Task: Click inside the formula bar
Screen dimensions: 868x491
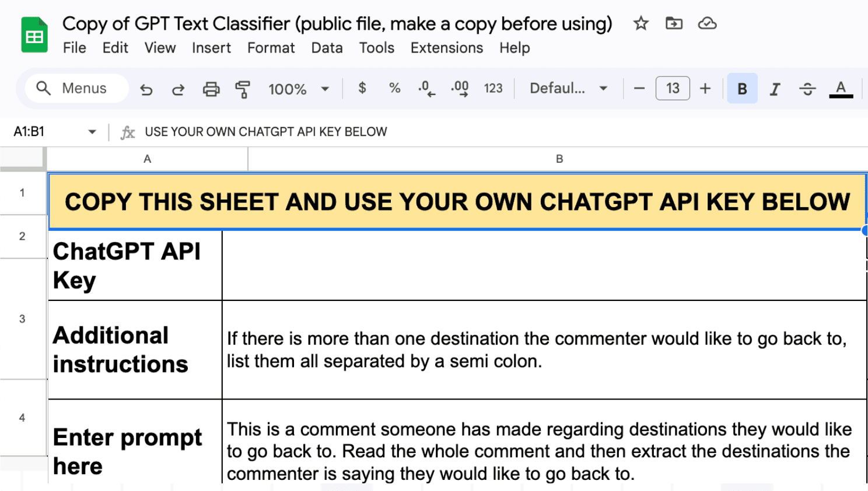Action: [x=350, y=132]
